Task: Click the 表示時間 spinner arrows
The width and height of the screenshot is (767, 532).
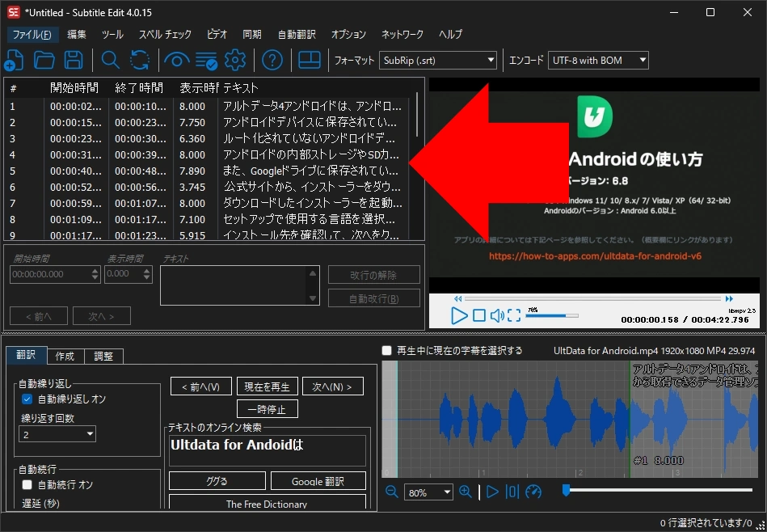Action: [x=147, y=274]
